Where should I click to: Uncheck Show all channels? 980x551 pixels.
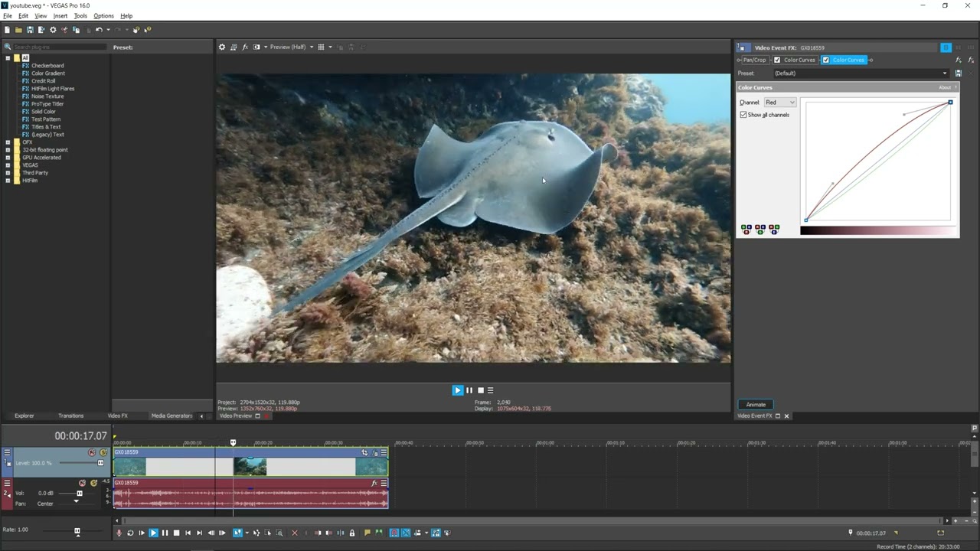743,115
